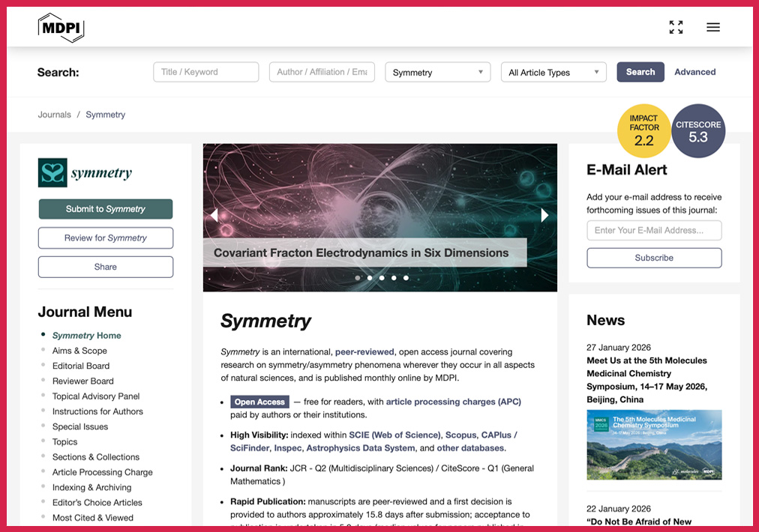
Task: Click the 22 January 2026 news date
Action: [x=619, y=509]
